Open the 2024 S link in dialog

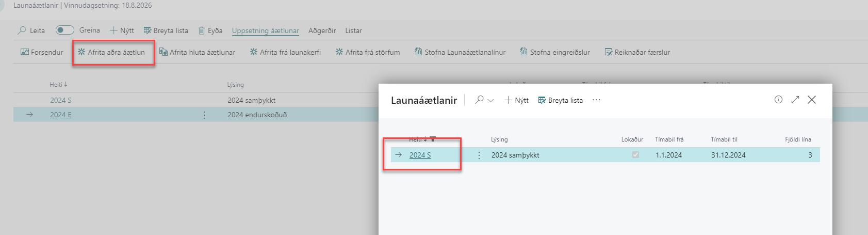click(420, 155)
